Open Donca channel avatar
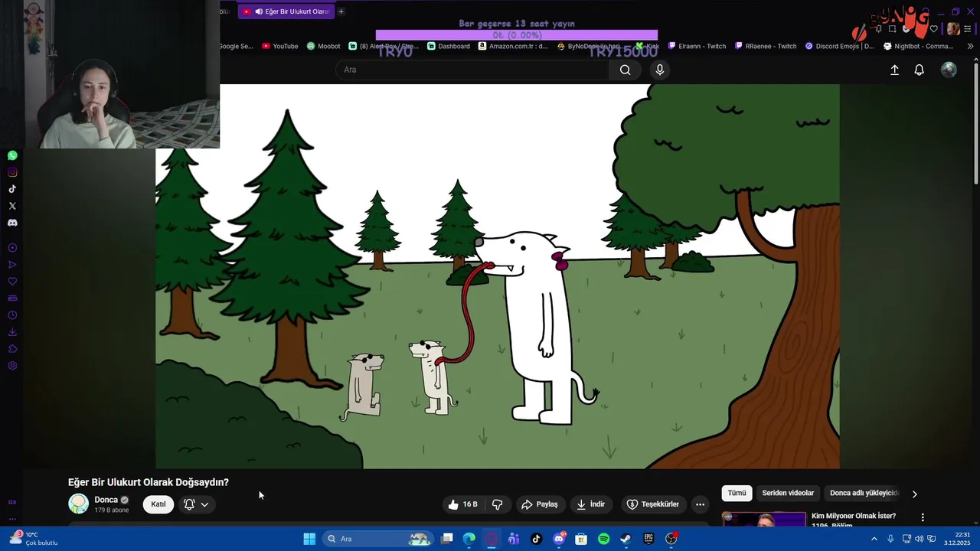The width and height of the screenshot is (980, 551). click(x=78, y=504)
